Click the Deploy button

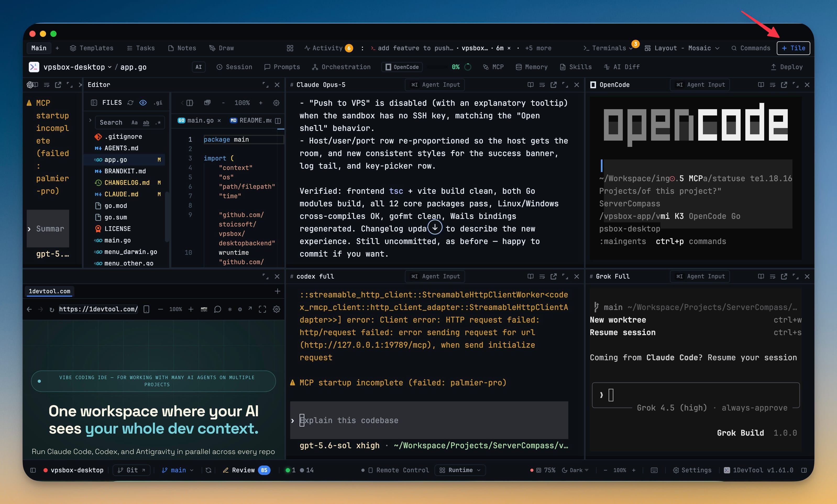pyautogui.click(x=787, y=67)
